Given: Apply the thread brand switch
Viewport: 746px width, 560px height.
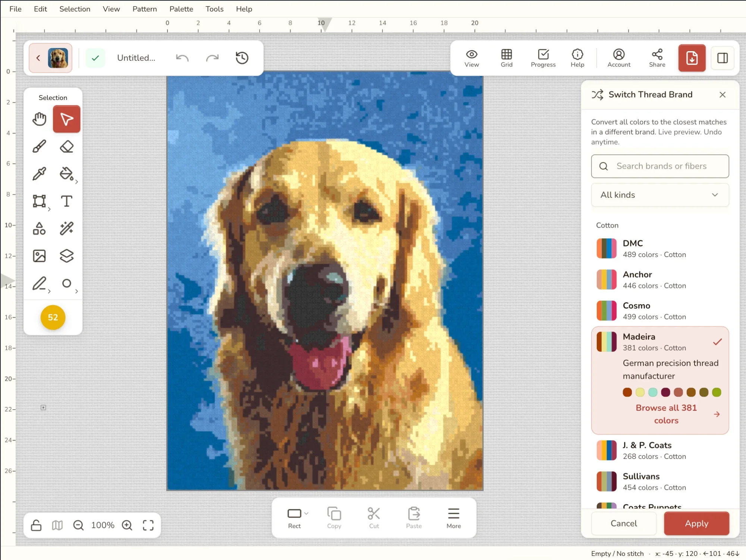Looking at the screenshot, I should tap(696, 523).
